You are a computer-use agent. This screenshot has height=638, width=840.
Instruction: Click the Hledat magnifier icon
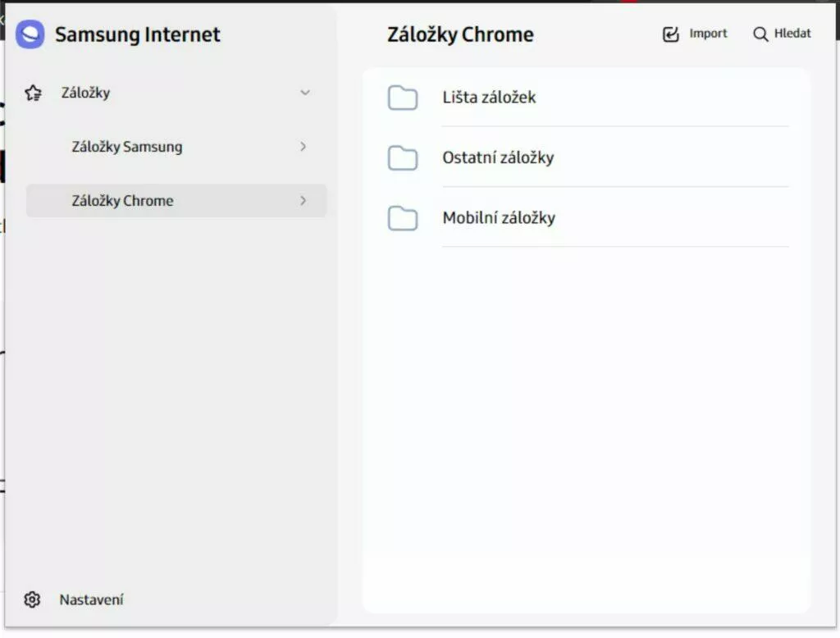pos(760,34)
